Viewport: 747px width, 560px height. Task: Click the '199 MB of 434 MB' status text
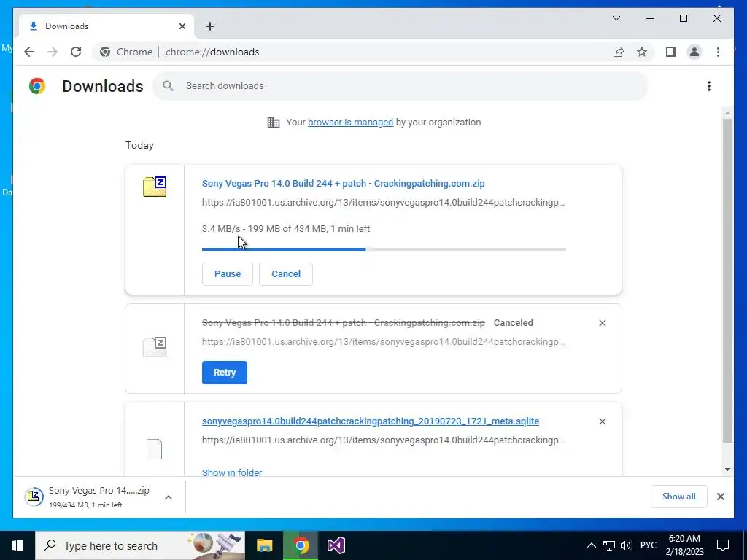pos(287,228)
